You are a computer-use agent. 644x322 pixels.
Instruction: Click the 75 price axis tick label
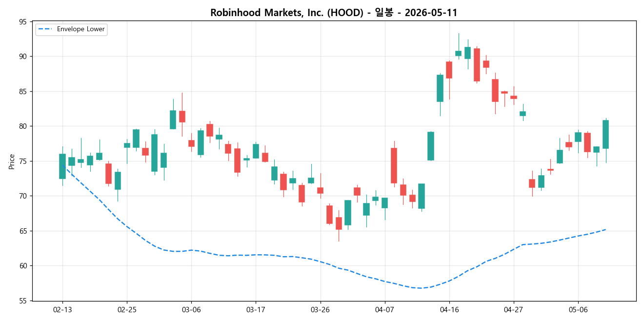[x=24, y=161]
